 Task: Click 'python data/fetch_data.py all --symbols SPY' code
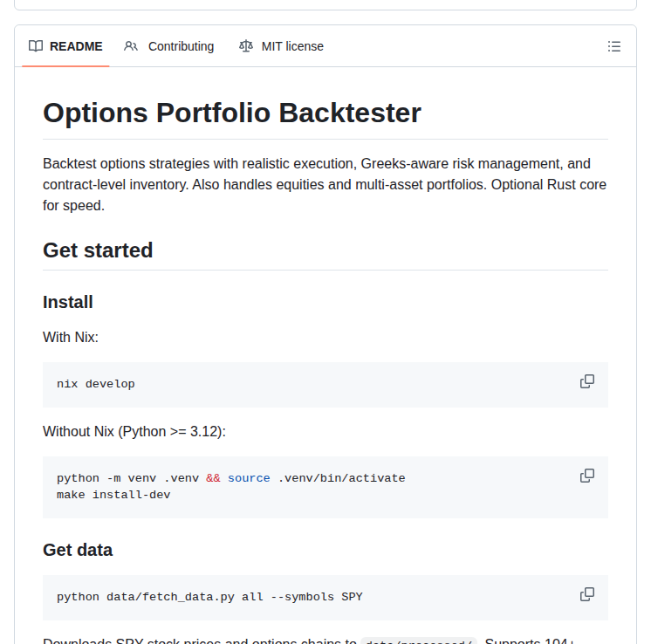point(209,597)
